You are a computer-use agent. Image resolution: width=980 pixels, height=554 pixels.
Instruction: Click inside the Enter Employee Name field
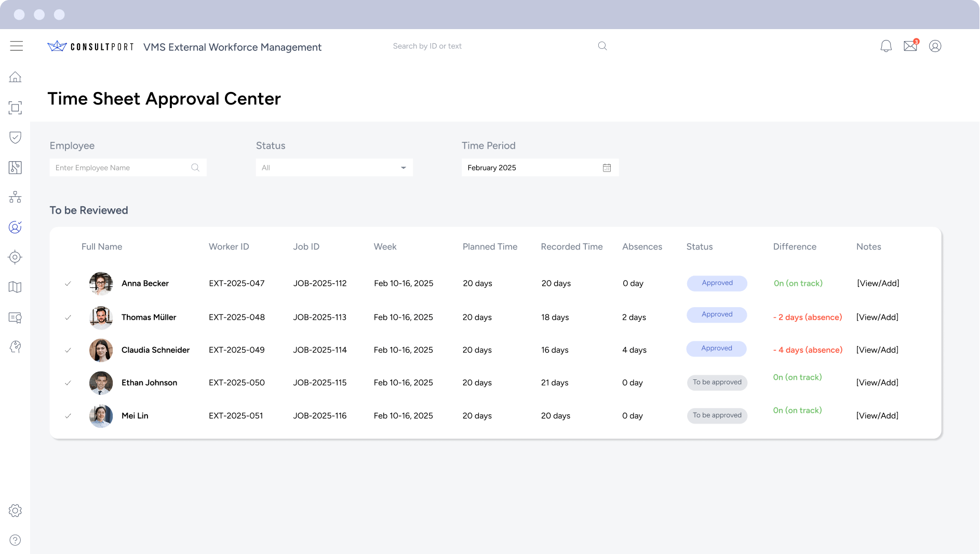pyautogui.click(x=119, y=167)
